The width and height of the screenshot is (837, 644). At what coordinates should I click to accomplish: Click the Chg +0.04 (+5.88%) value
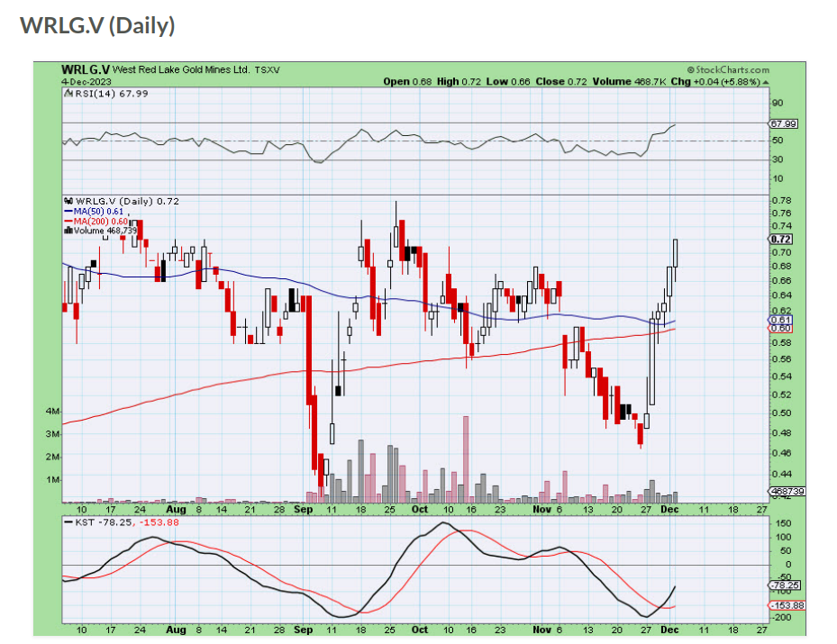pos(715,82)
